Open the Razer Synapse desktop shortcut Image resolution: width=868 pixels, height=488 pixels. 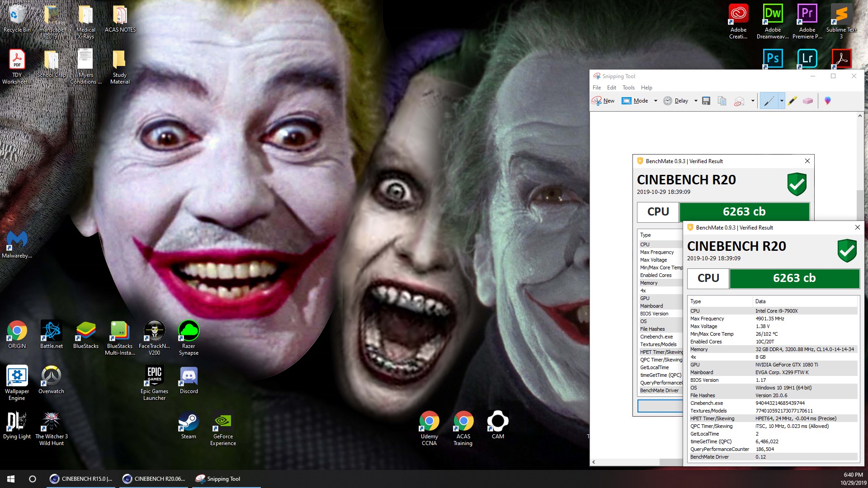point(189,338)
